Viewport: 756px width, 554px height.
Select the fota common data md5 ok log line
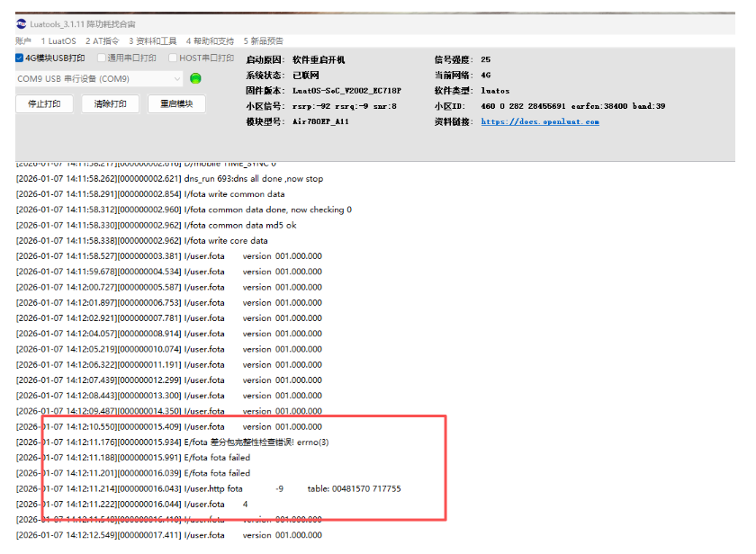click(157, 225)
